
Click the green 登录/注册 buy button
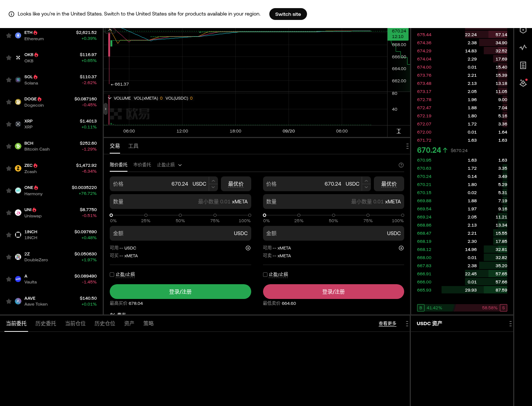tap(180, 292)
